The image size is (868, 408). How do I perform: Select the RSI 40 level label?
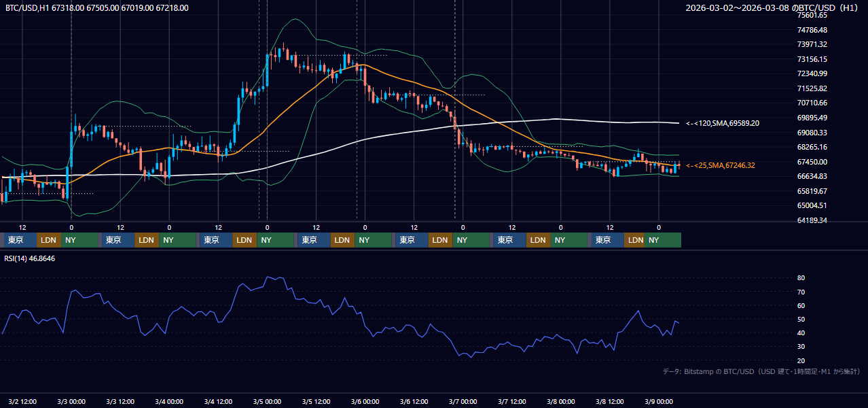[801, 333]
